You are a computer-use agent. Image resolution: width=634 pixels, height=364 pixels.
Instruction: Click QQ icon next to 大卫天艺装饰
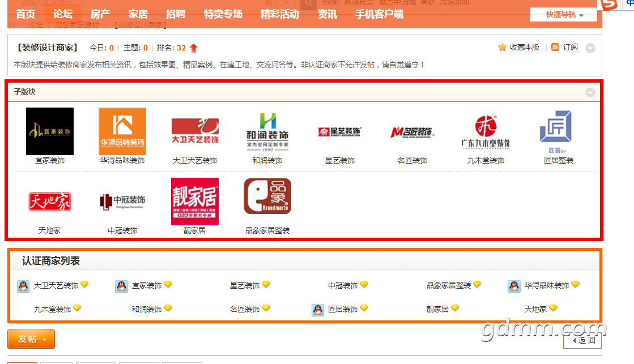click(23, 286)
